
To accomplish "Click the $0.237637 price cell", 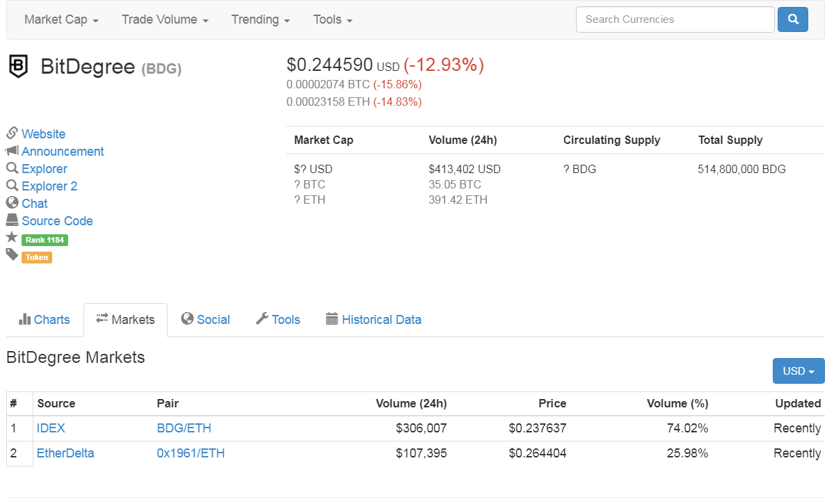I will point(537,428).
